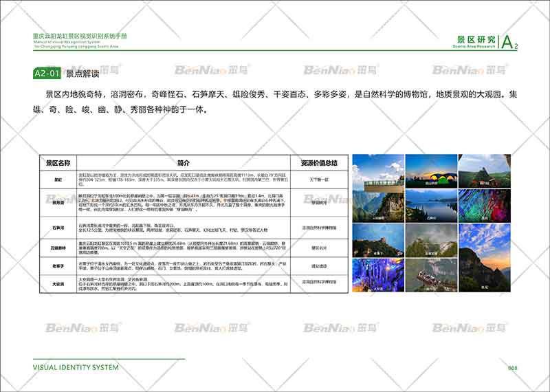Select the 龙缸 row name cell
The image size is (550, 392).
point(58,179)
